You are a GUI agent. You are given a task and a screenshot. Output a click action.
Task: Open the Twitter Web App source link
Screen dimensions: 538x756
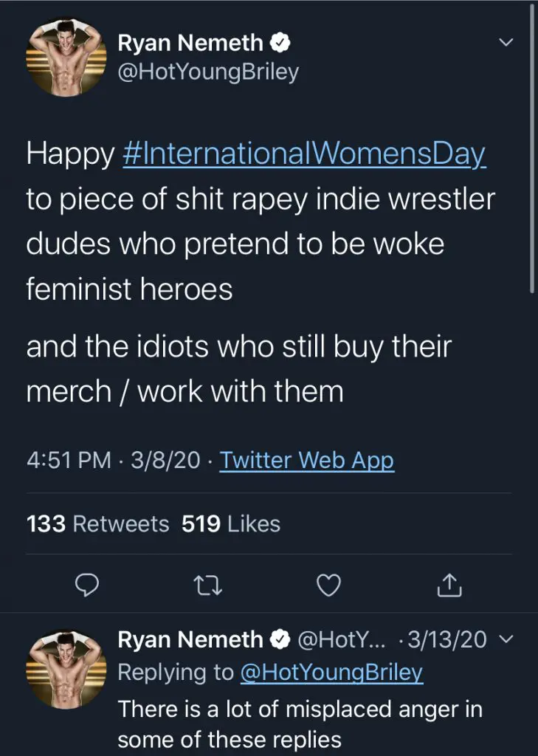pyautogui.click(x=307, y=461)
